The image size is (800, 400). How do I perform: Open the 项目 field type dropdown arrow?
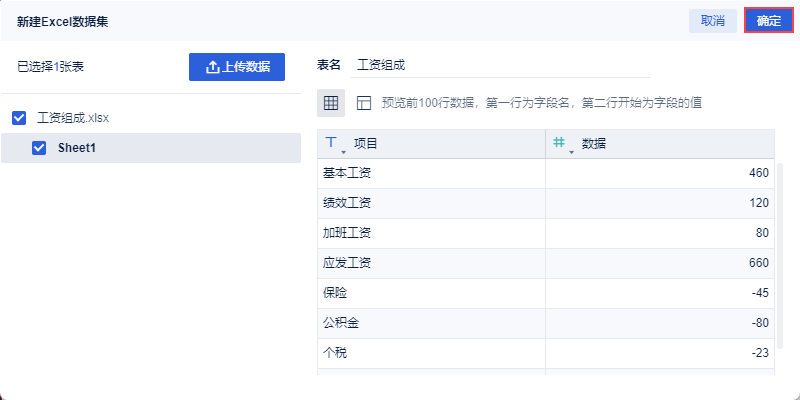[343, 150]
